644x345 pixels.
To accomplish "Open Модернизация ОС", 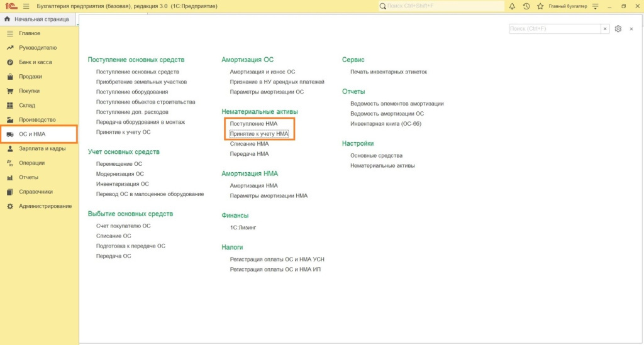I will click(x=120, y=174).
